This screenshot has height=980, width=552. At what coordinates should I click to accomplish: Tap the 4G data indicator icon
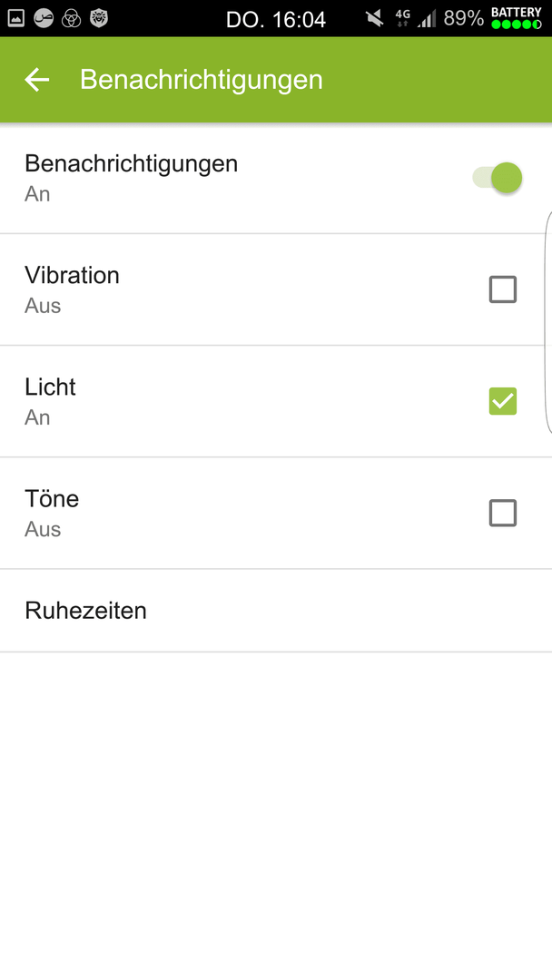click(x=402, y=18)
